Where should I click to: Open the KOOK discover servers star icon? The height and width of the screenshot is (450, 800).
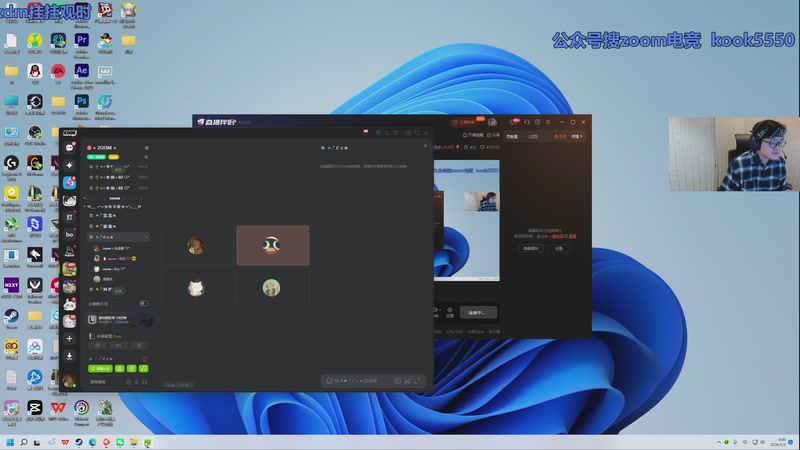[70, 165]
